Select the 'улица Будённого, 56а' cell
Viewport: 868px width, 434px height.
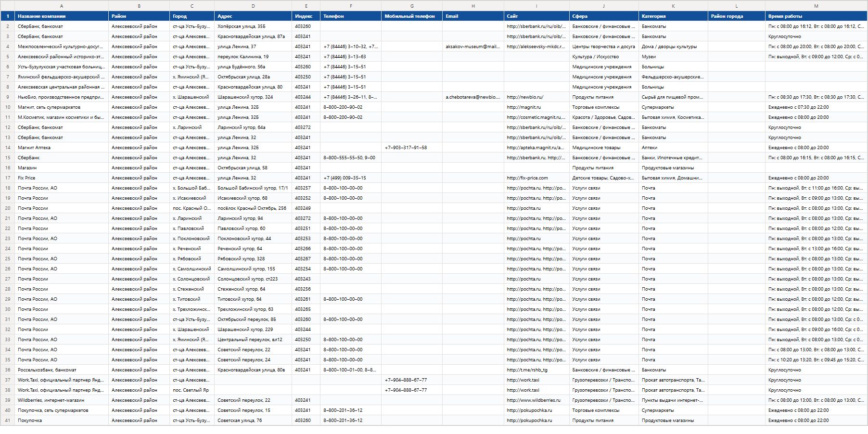pyautogui.click(x=253, y=67)
